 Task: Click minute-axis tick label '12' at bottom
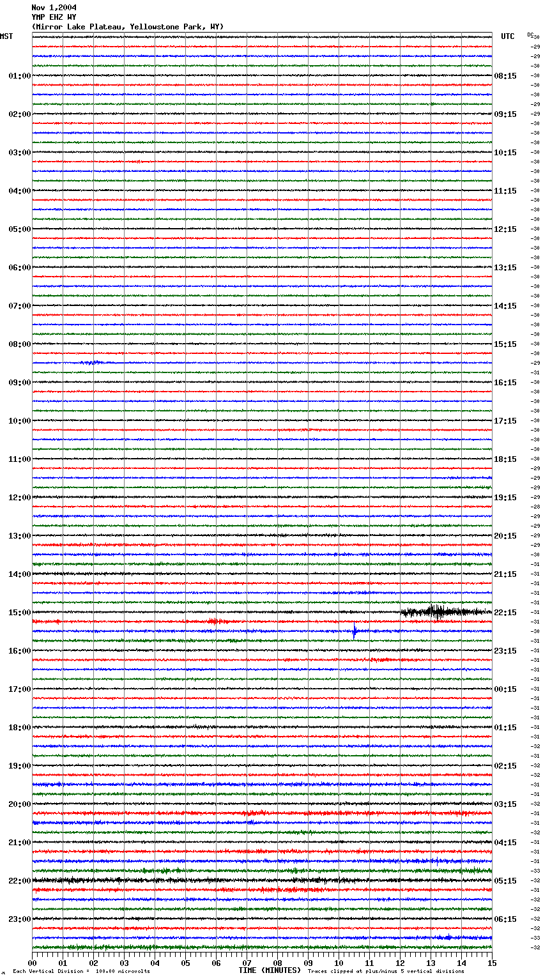(x=400, y=963)
